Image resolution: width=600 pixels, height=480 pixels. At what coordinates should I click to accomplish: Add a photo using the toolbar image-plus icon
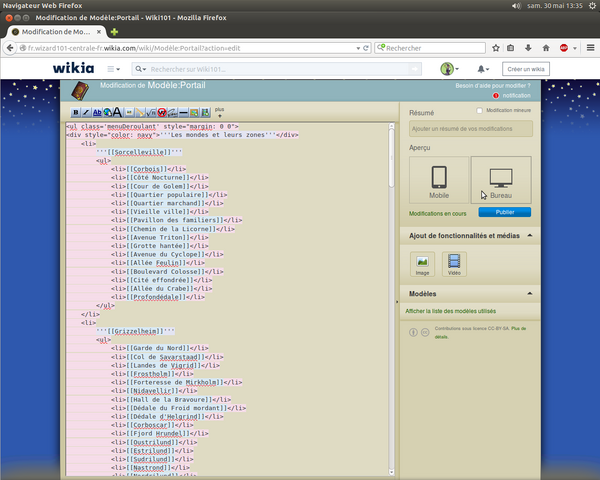[x=194, y=113]
